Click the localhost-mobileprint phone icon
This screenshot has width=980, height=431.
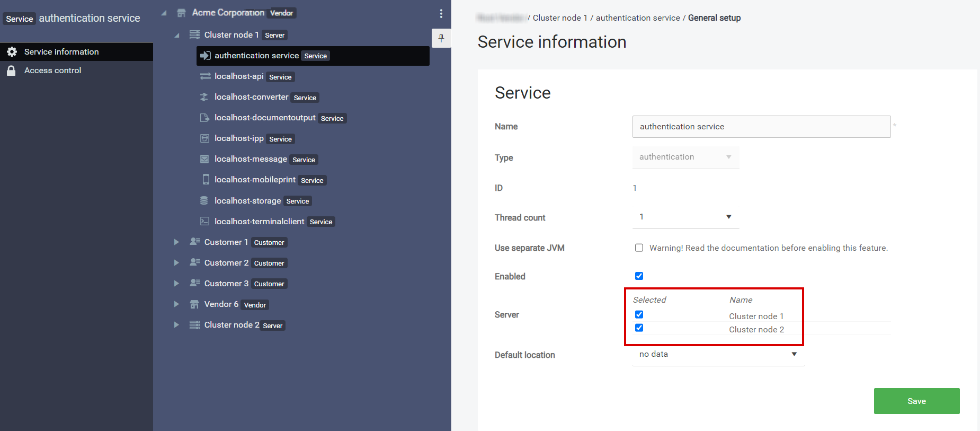[206, 180]
